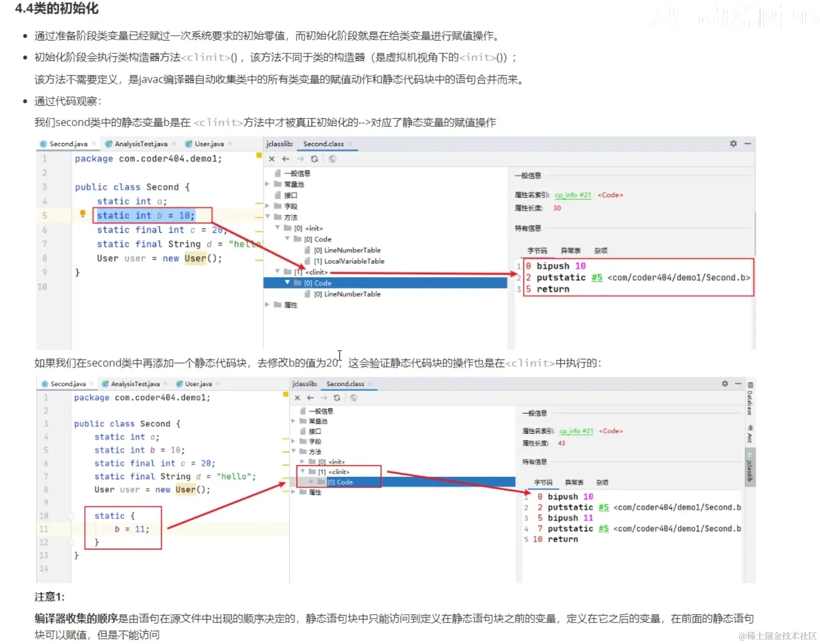Switch to User.java tab in upper IDE
Viewport: 820px width, 644px height.
(x=209, y=144)
